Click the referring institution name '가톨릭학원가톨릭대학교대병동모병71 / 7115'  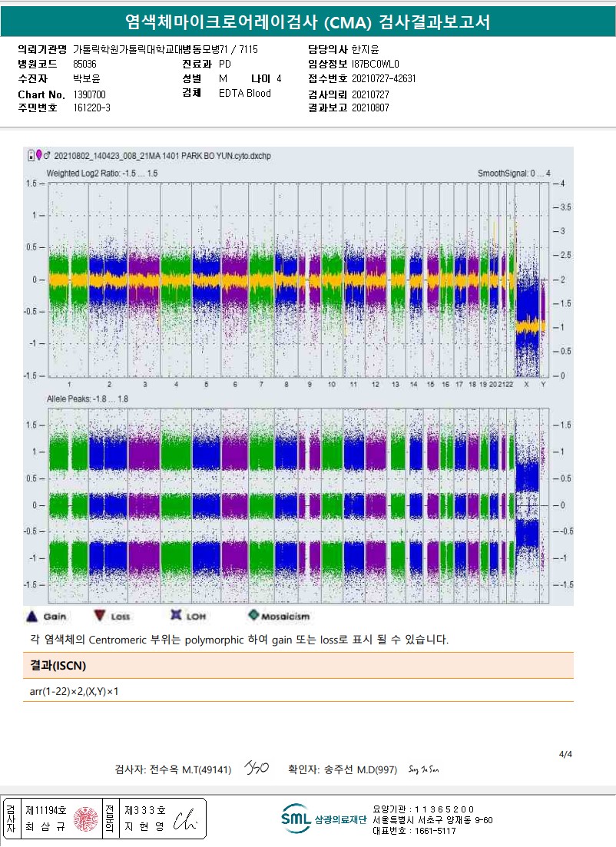click(165, 49)
